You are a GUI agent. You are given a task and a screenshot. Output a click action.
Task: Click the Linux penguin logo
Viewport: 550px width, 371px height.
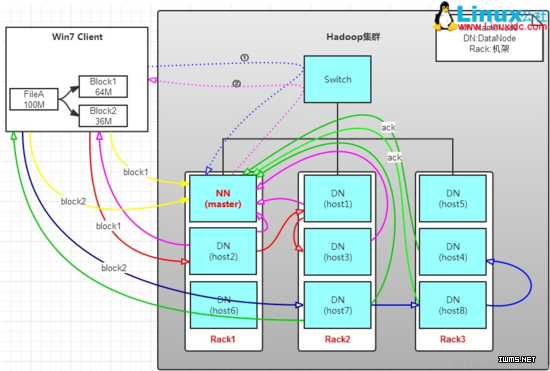pyautogui.click(x=444, y=16)
